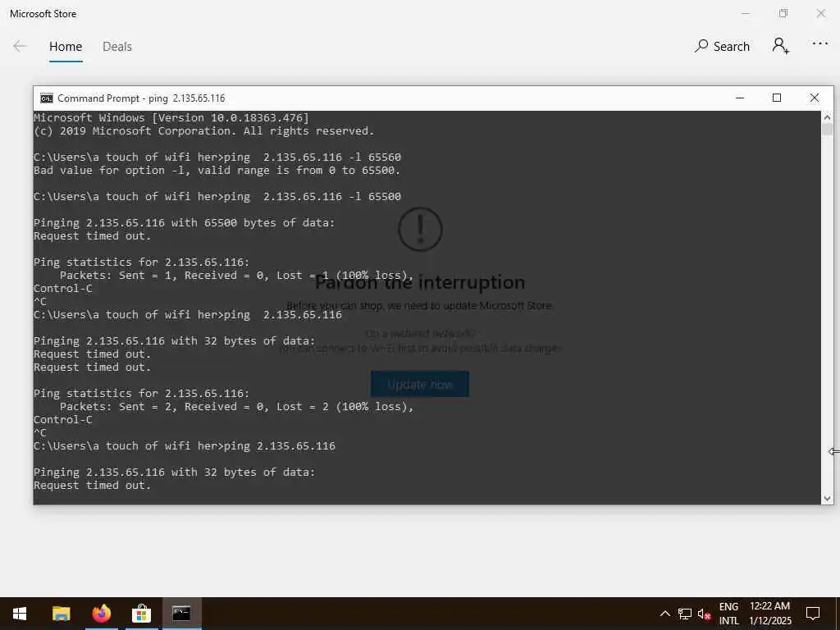Click the Update now button behind console

(x=419, y=384)
